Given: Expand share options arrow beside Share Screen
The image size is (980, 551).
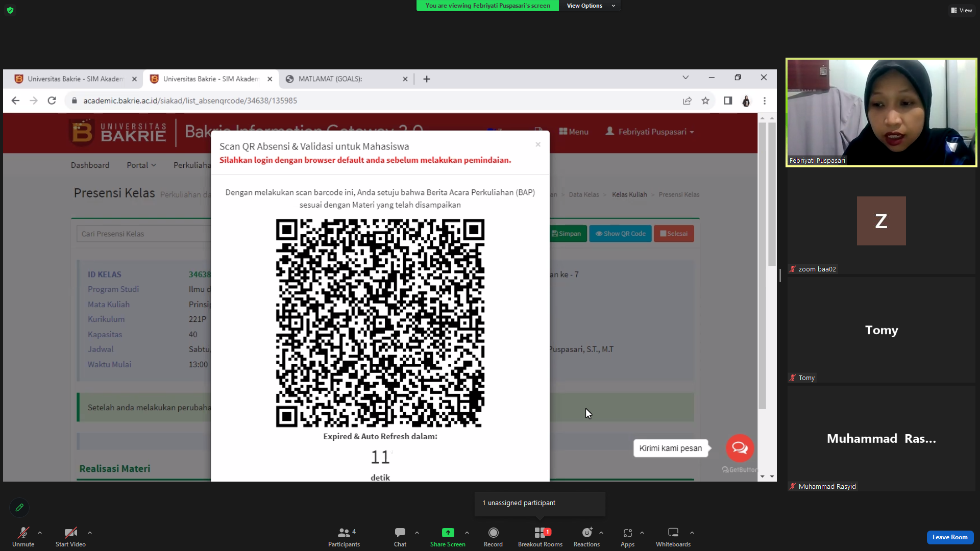Looking at the screenshot, I should pos(467,533).
